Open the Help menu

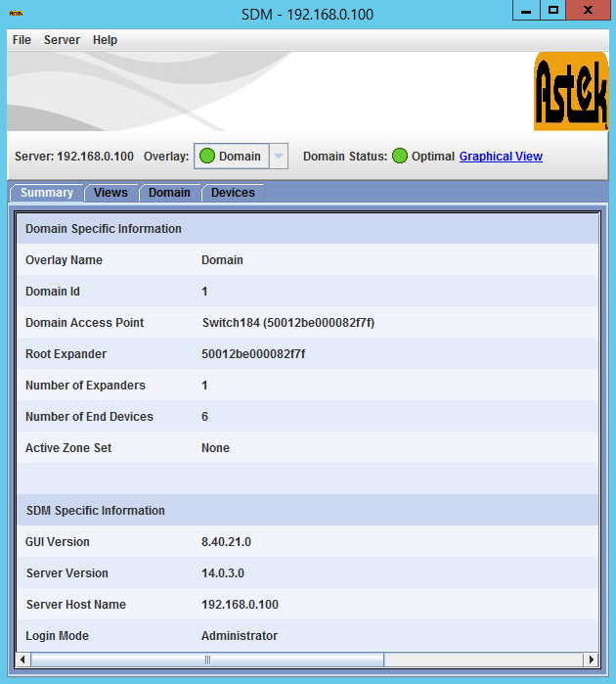[x=105, y=40]
